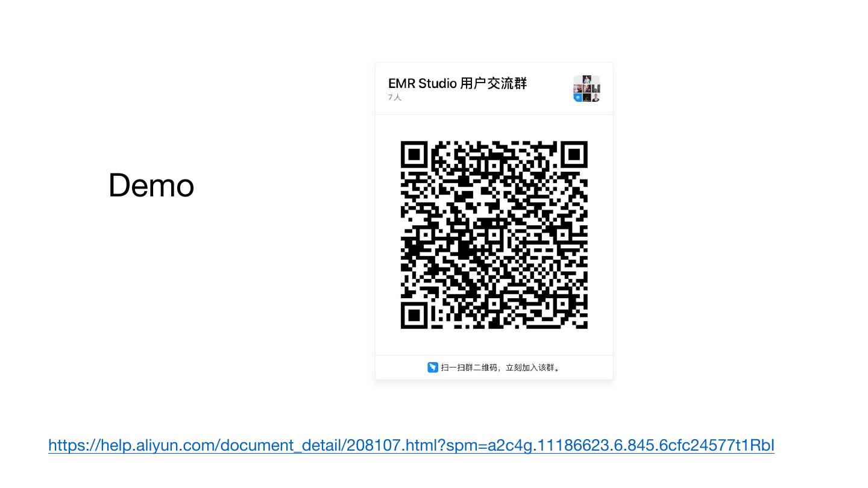Open the group avatar collage thumbnail
Screen dimensions: 868x488
587,89
